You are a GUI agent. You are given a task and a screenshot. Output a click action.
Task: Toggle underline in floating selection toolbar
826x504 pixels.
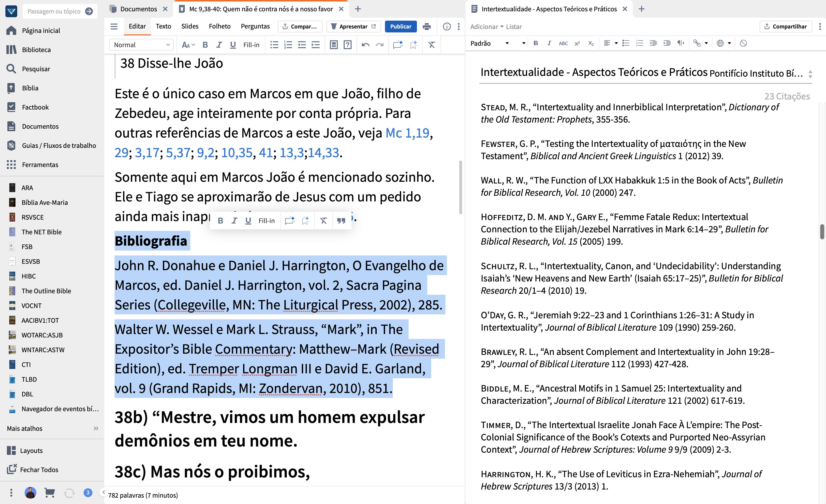click(248, 220)
